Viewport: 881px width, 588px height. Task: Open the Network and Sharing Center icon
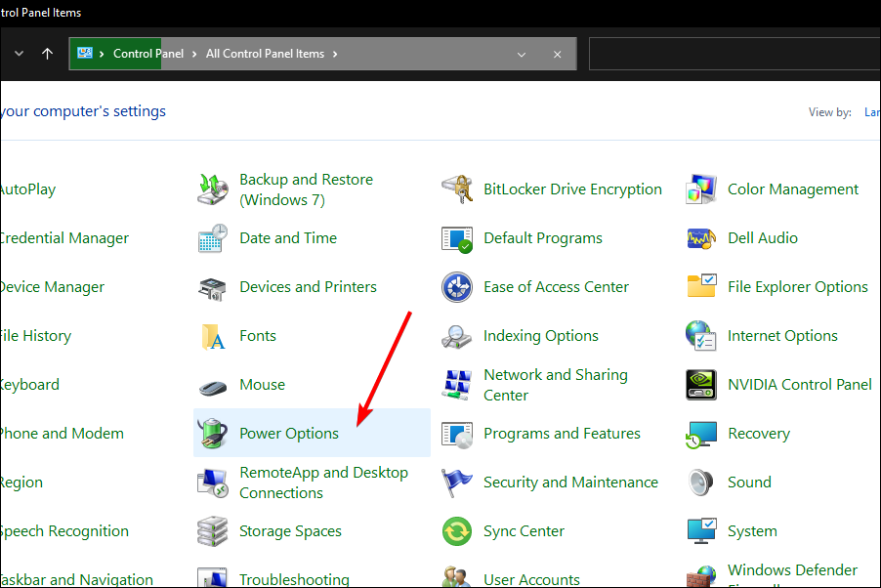coord(457,385)
